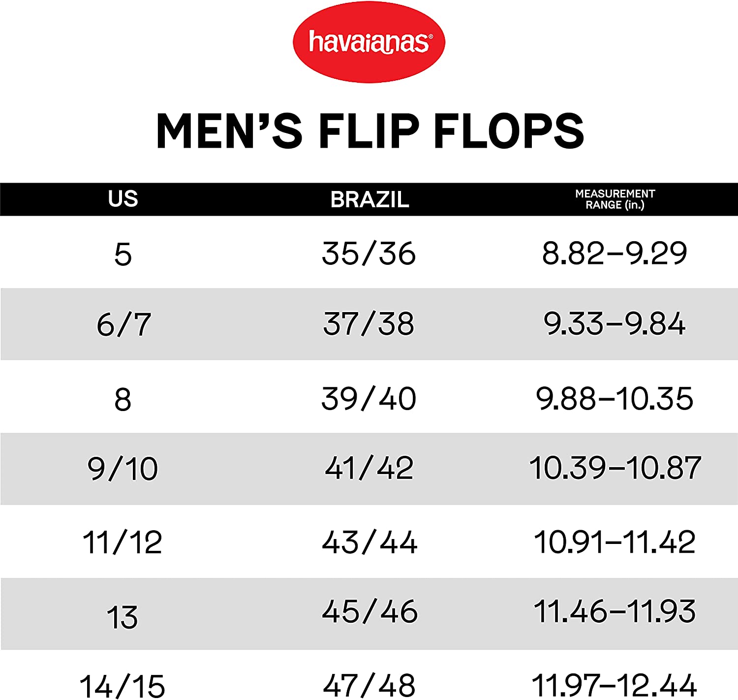
Task: Click Brazil size 39/40 cell
Action: click(x=369, y=399)
